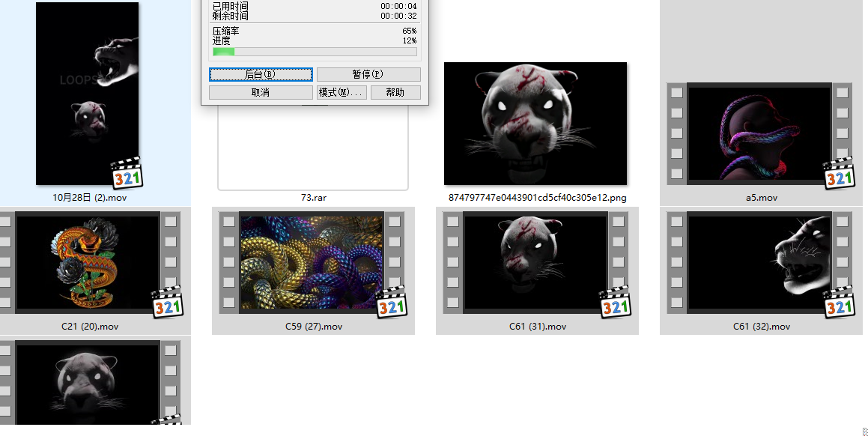This screenshot has width=868, height=436.
Task: Click the file name C59 (27).mov
Action: (x=314, y=327)
